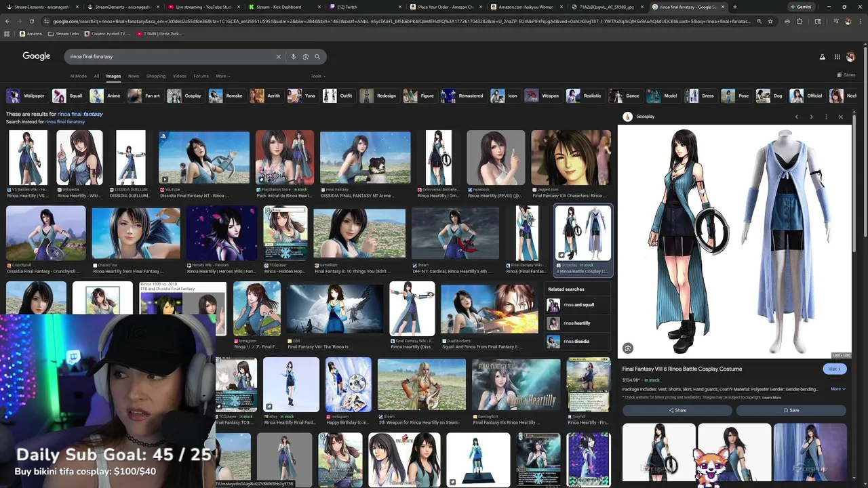The height and width of the screenshot is (488, 868).
Task: Open Gcosplay source site icon
Action: tap(627, 117)
